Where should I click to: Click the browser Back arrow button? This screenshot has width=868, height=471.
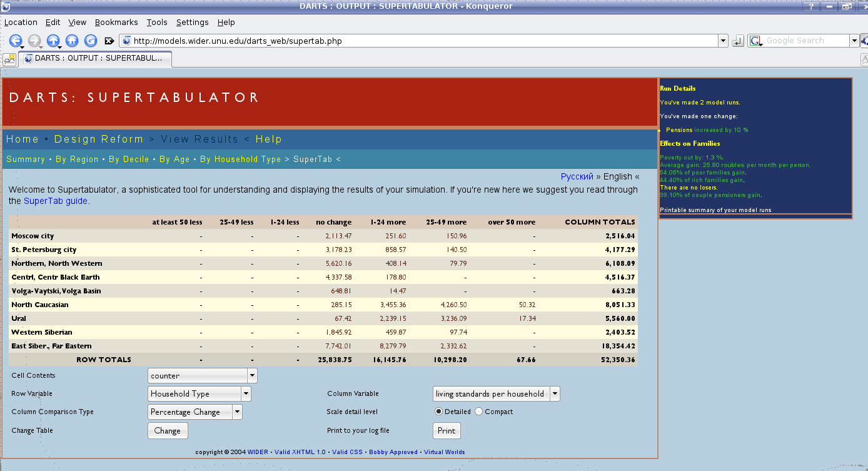pyautogui.click(x=15, y=41)
